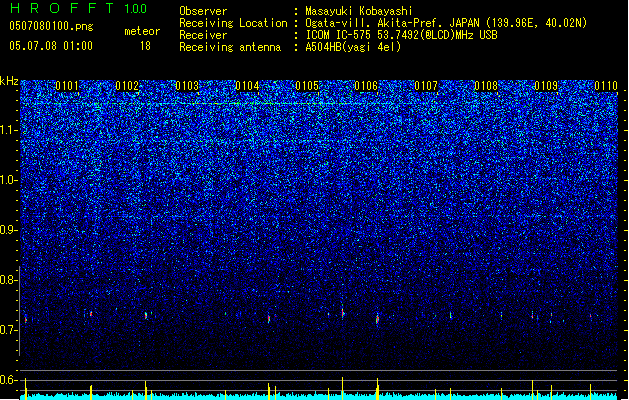Click the 0.9 frequency axis label

(x=9, y=230)
